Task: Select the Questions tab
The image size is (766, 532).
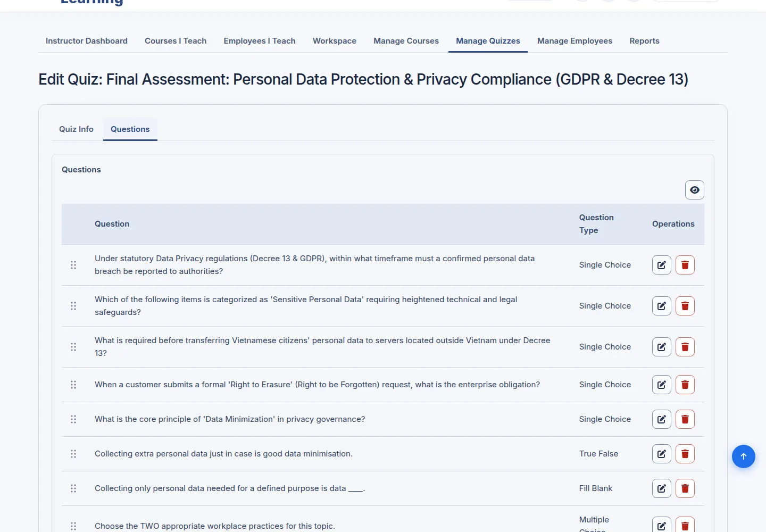Action: tap(130, 129)
